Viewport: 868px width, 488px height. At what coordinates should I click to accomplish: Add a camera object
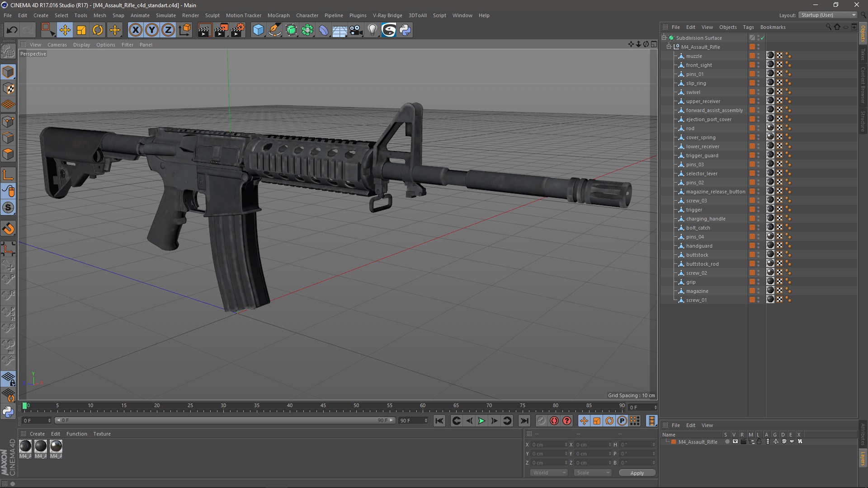coord(356,30)
